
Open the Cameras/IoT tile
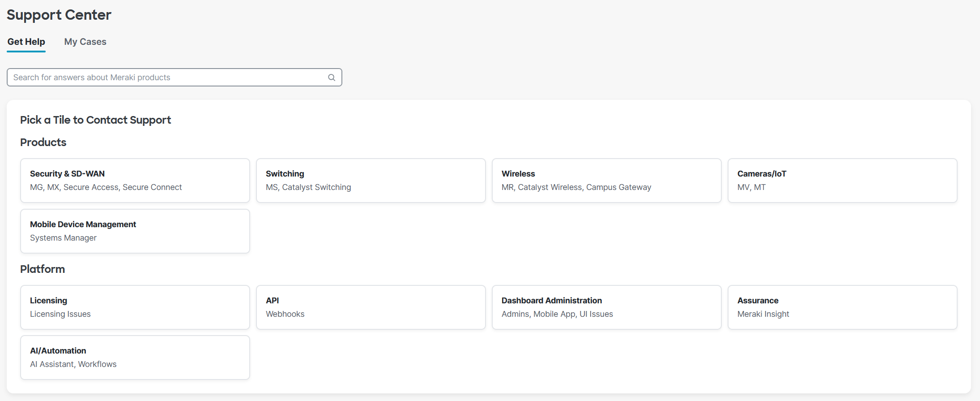tap(842, 180)
